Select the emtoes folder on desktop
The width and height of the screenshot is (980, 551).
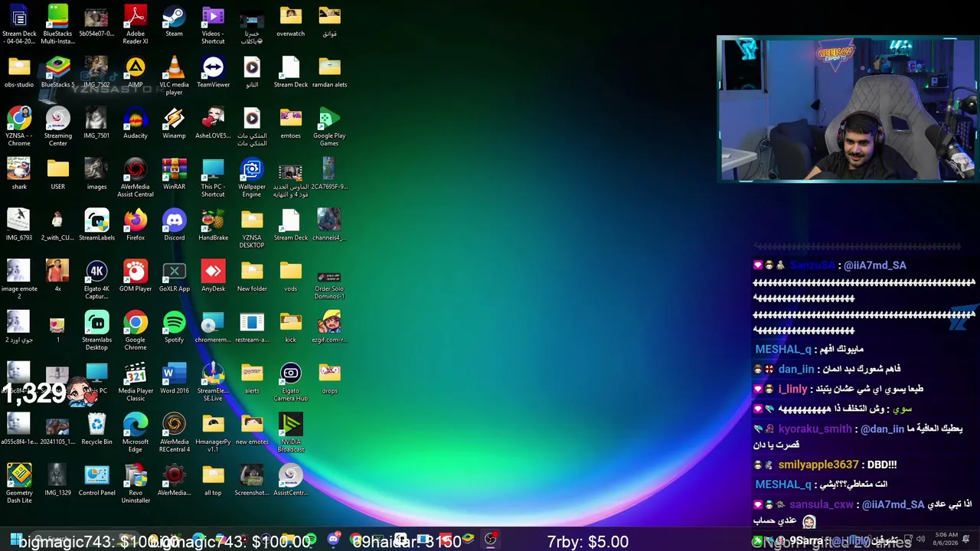(291, 124)
